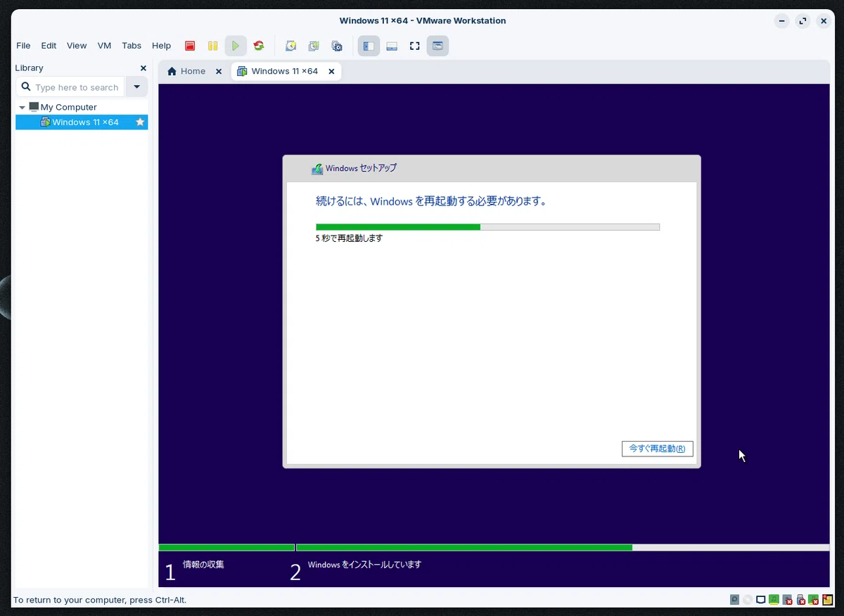Click the step 1 info-gathering progress bar
This screenshot has width=844, height=616.
pos(226,547)
